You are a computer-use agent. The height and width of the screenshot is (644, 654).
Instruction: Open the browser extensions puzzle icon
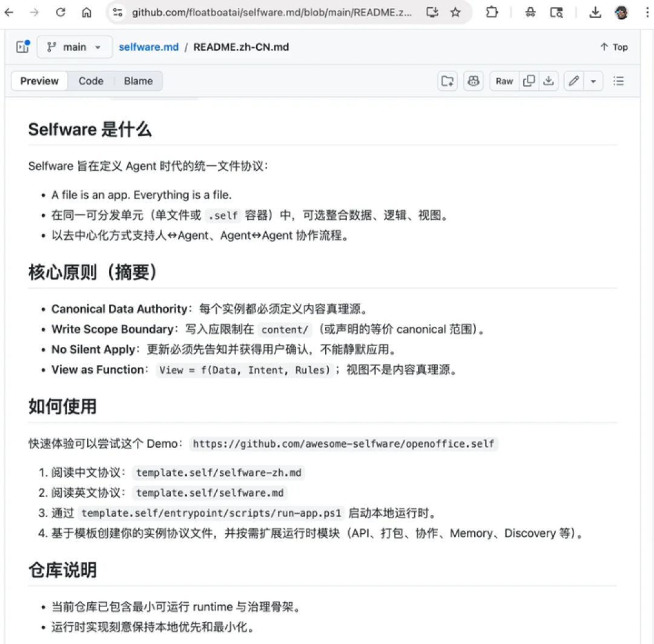pyautogui.click(x=492, y=13)
